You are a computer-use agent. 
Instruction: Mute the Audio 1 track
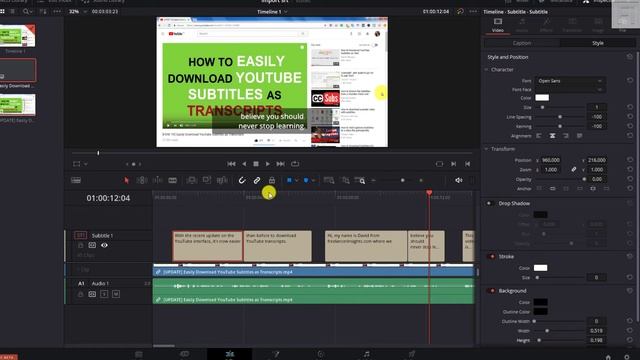click(116, 294)
